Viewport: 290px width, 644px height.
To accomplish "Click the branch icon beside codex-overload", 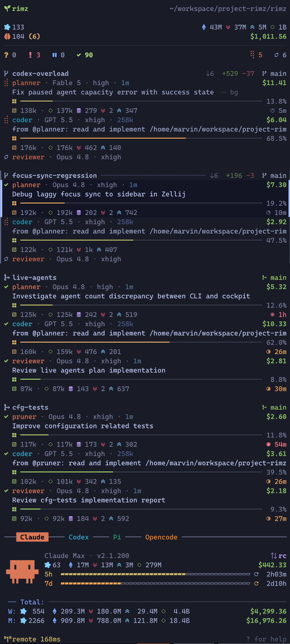I will click(x=6, y=74).
